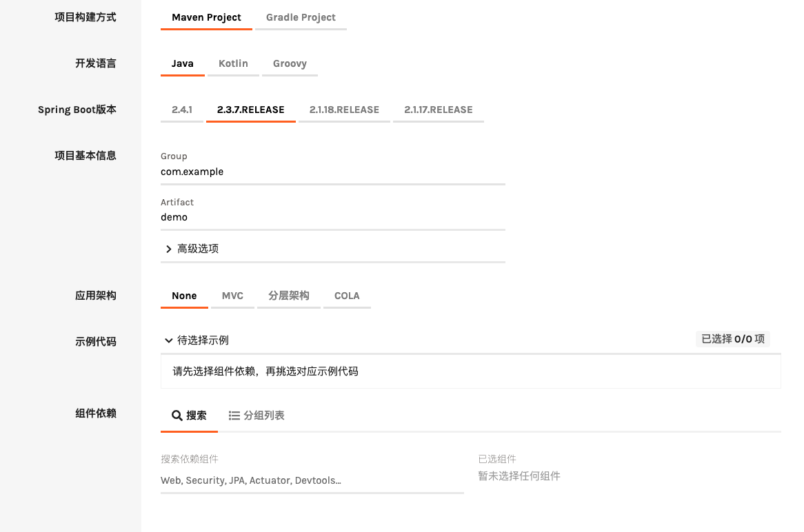Viewport: 804px width, 532px height.
Task: Click the 已选择 0/0 项 selection counter
Action: (733, 339)
